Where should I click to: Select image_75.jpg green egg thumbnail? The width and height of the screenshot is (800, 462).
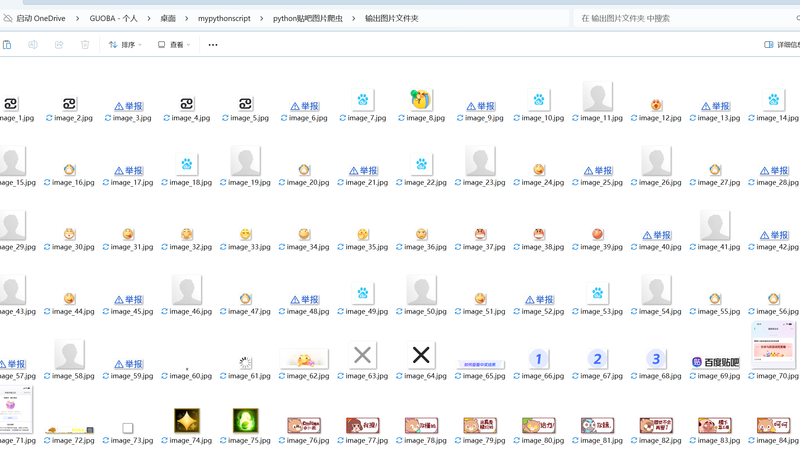[x=245, y=420]
